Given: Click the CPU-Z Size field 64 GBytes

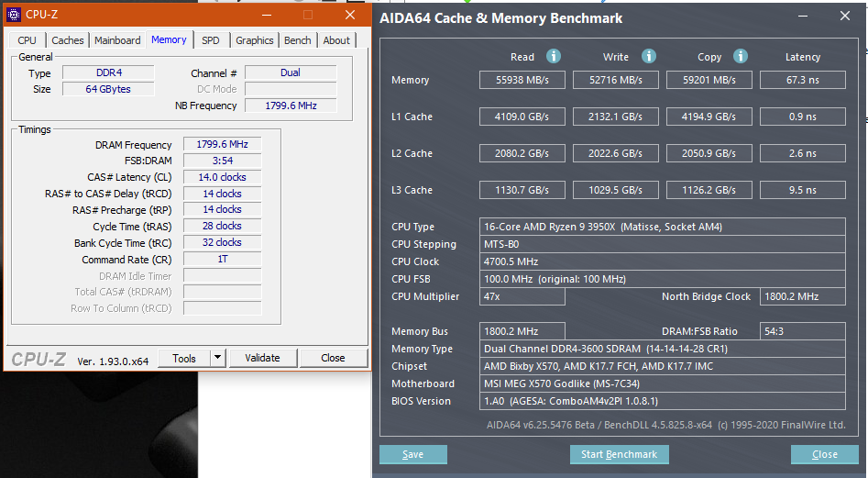Looking at the screenshot, I should pyautogui.click(x=108, y=89).
